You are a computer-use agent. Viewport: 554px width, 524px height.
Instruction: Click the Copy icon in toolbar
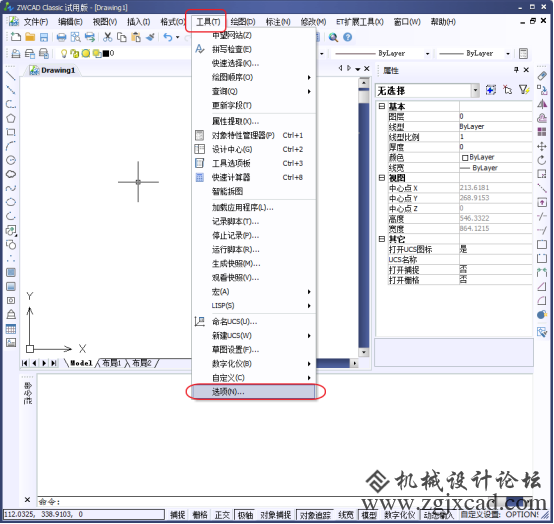pos(122,37)
